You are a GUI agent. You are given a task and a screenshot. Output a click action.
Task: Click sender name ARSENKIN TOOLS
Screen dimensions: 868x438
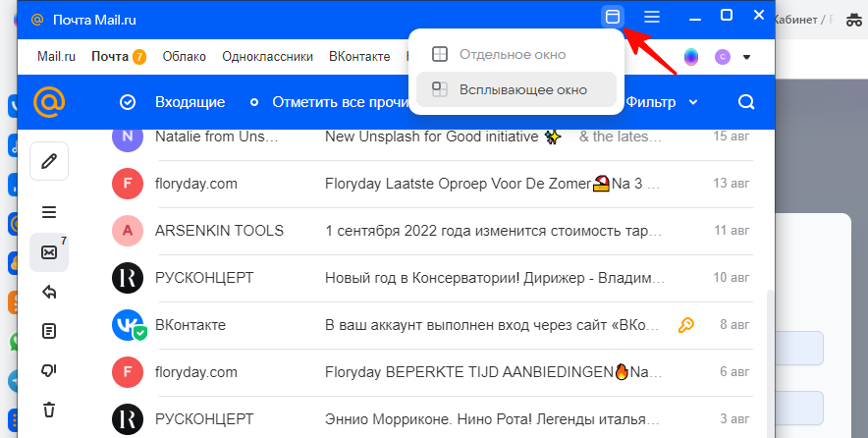point(219,231)
